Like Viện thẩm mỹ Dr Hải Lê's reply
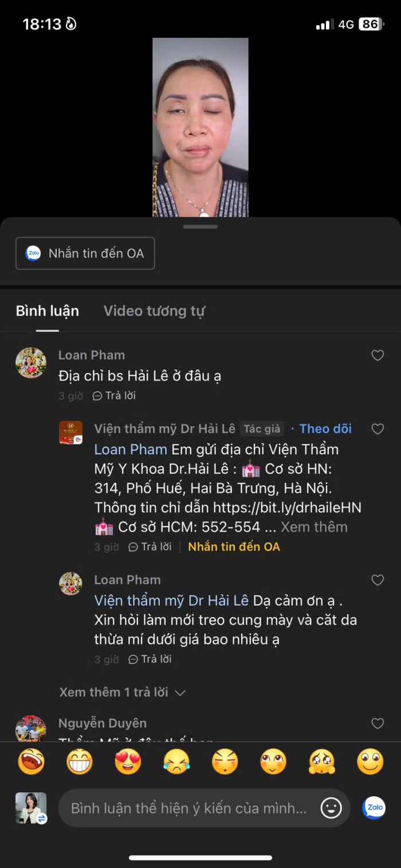The width and height of the screenshot is (401, 868). tap(378, 429)
